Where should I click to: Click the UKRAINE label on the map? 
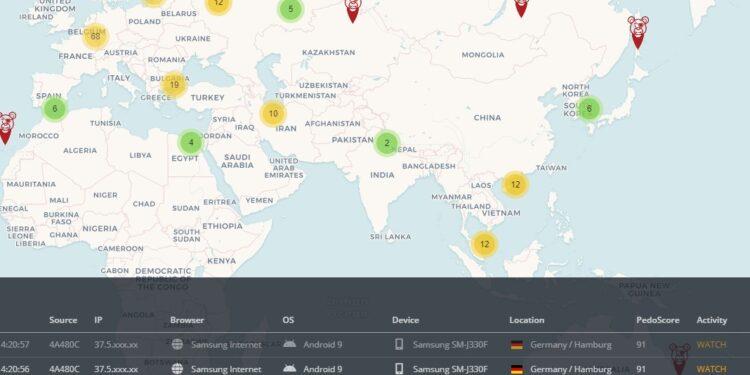(x=193, y=38)
